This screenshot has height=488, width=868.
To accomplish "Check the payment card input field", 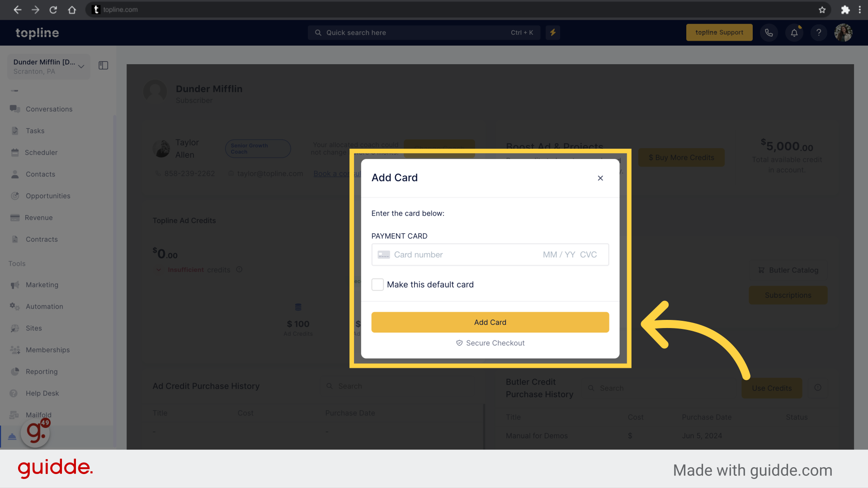I will tap(490, 254).
